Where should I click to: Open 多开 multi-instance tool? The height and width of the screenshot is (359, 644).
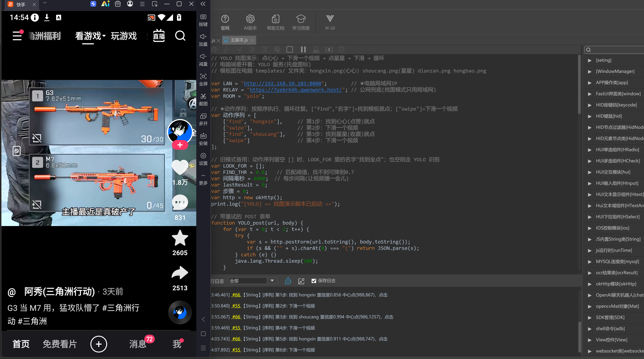(x=203, y=119)
